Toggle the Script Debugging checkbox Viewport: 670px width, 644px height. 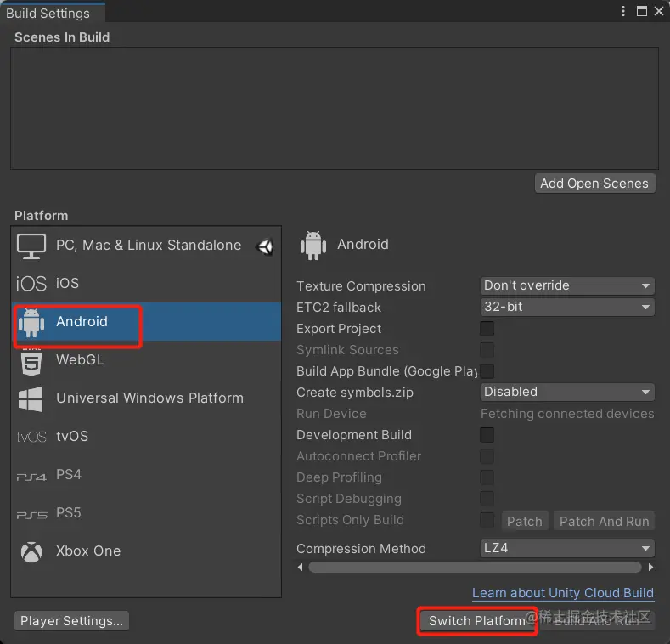coord(487,499)
